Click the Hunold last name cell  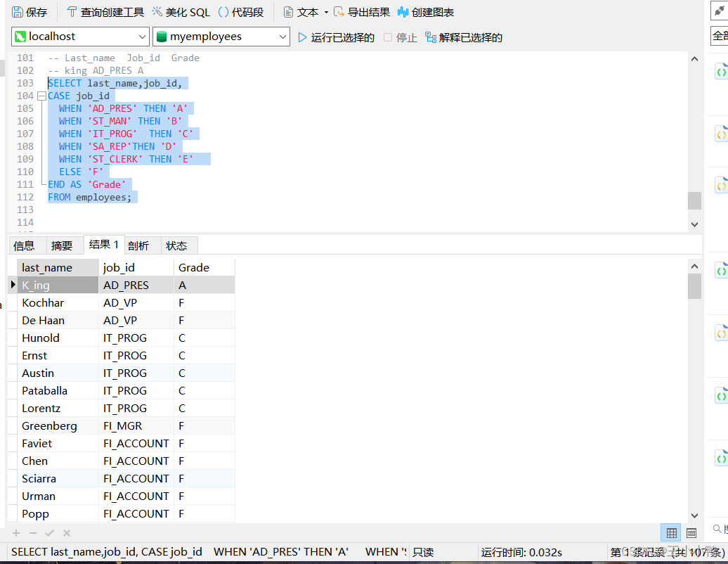coord(58,338)
